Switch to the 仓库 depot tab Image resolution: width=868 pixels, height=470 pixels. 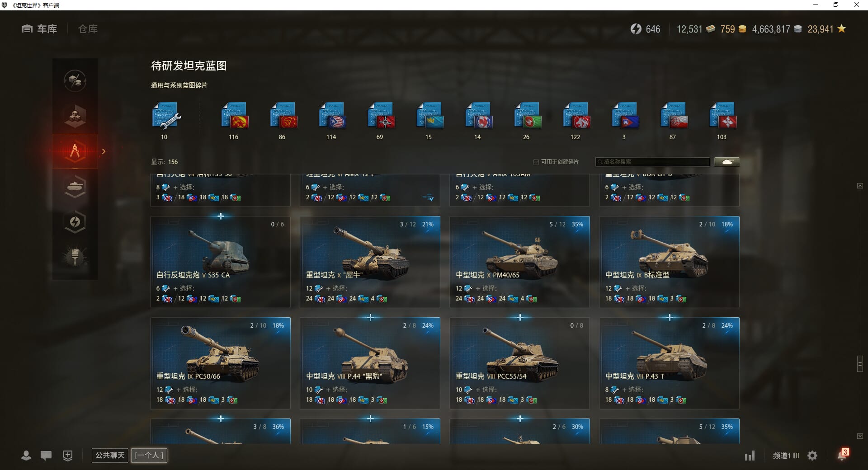pos(88,29)
